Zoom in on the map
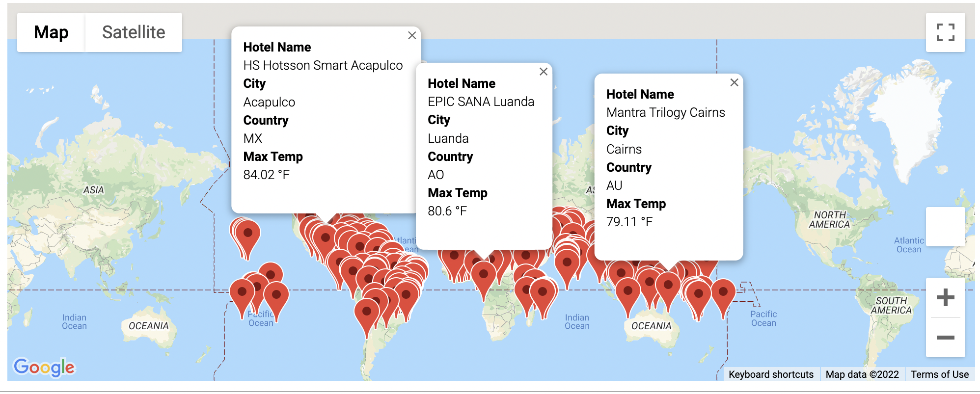Image resolution: width=980 pixels, height=394 pixels. pos(945,297)
